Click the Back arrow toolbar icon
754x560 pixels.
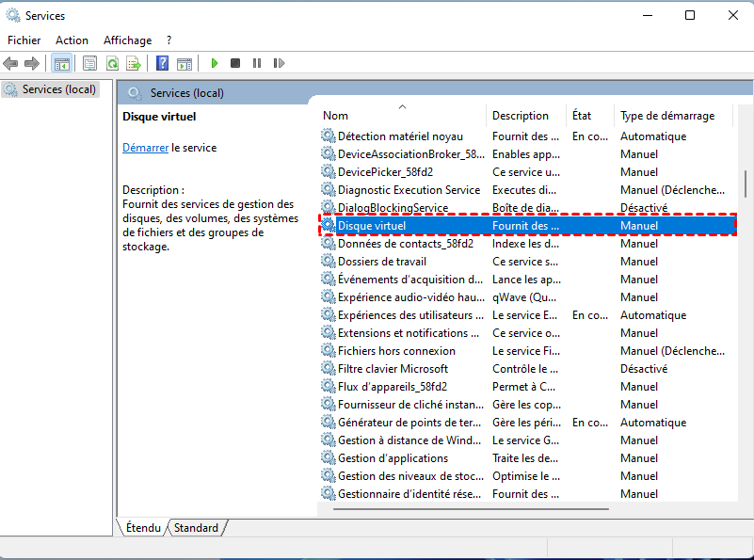point(10,63)
